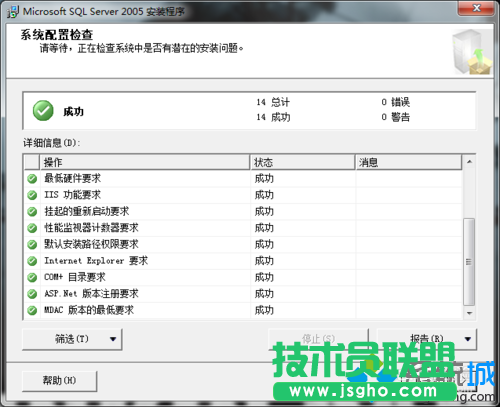Click the check icon for 默认安装路径权限要求

[x=32, y=244]
